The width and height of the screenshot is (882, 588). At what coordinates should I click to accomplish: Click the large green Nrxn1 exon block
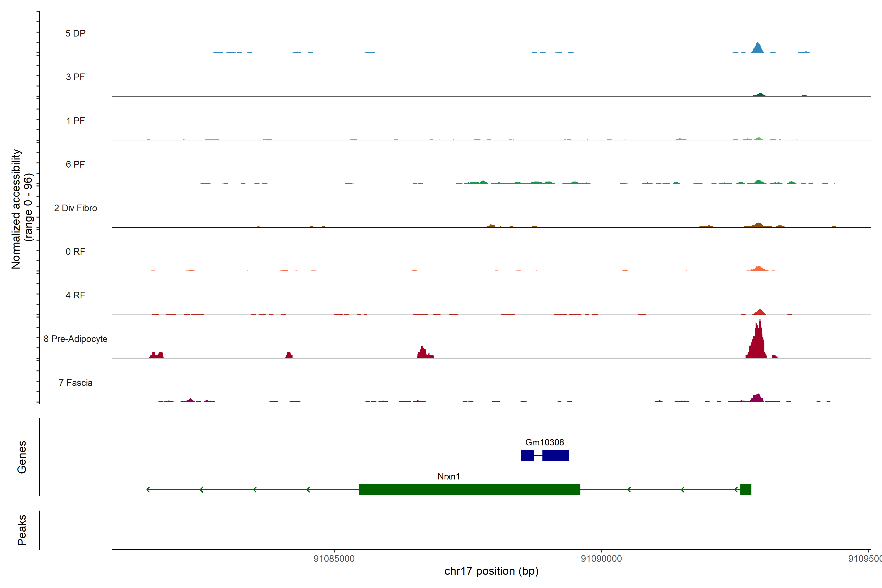[469, 489]
